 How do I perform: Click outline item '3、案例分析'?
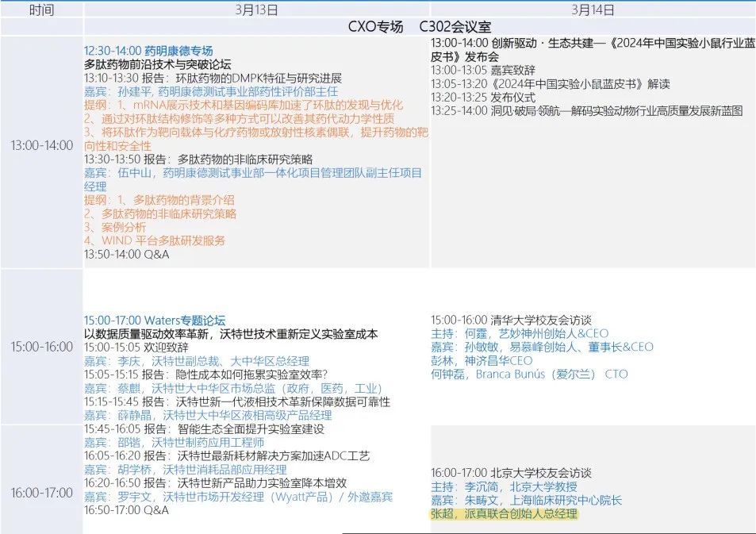coord(115,227)
